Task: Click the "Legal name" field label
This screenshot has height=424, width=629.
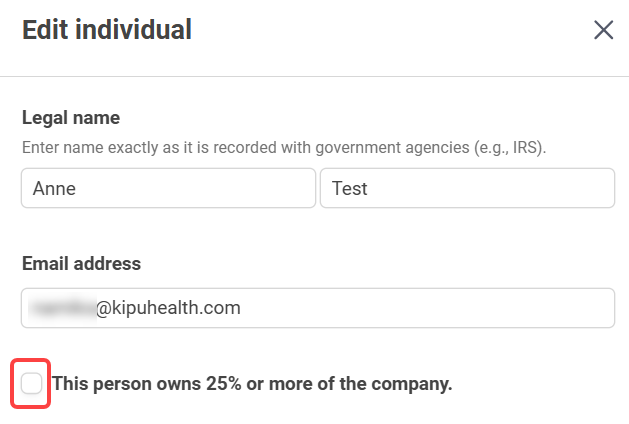Action: pyautogui.click(x=71, y=118)
